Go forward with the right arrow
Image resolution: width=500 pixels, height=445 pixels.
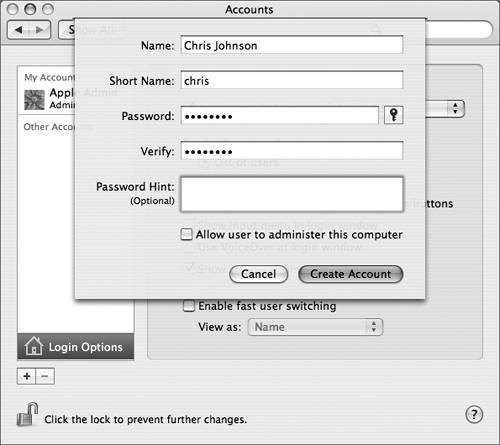(40, 30)
